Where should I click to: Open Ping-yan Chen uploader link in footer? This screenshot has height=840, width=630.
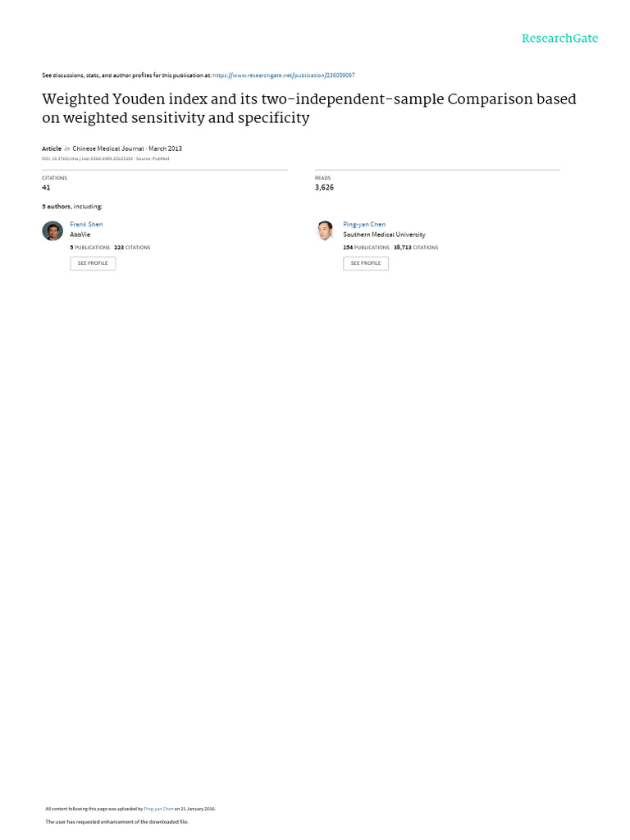coord(158,808)
